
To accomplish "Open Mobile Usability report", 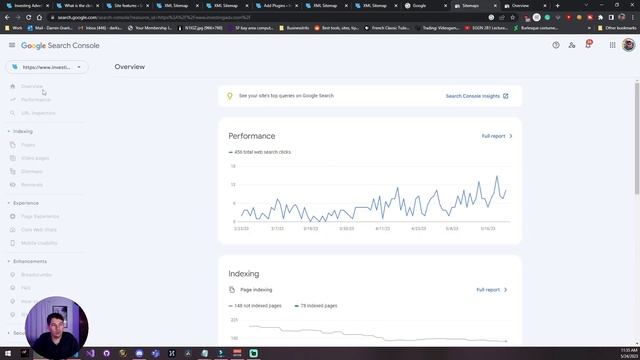I will (x=39, y=243).
